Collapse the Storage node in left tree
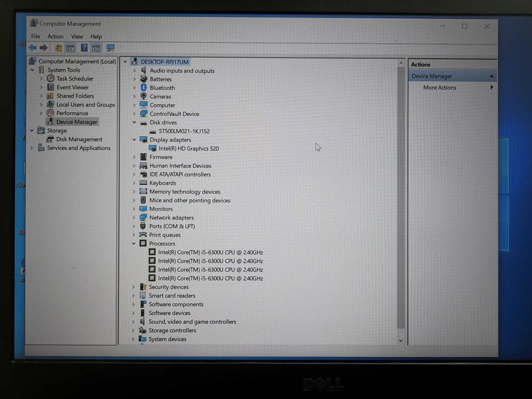The image size is (532, 399). (x=31, y=131)
